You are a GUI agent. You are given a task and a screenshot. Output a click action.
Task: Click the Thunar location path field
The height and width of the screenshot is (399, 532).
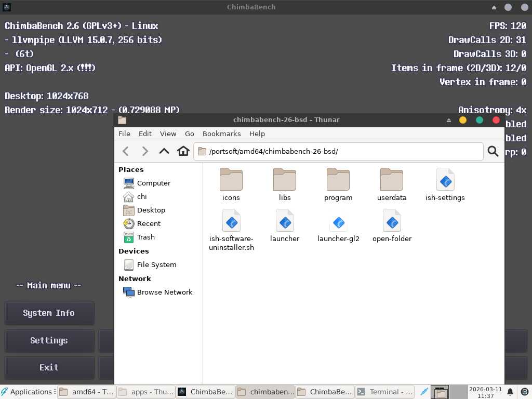[338, 151]
